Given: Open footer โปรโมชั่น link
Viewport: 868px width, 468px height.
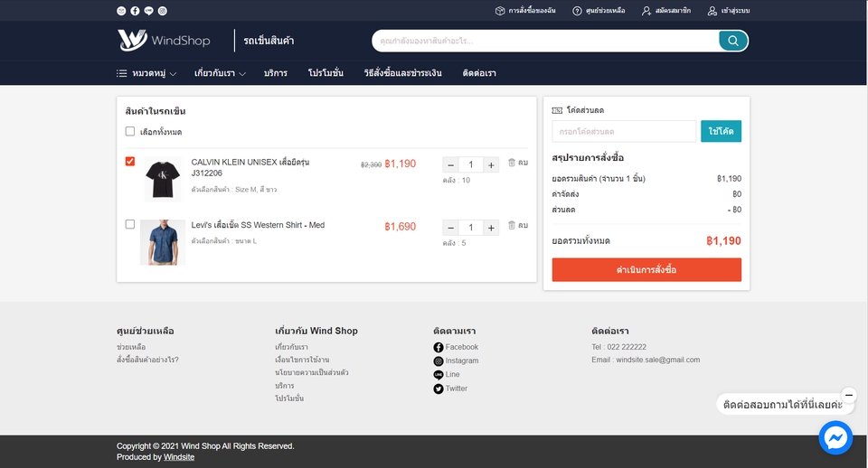Looking at the screenshot, I should point(289,398).
